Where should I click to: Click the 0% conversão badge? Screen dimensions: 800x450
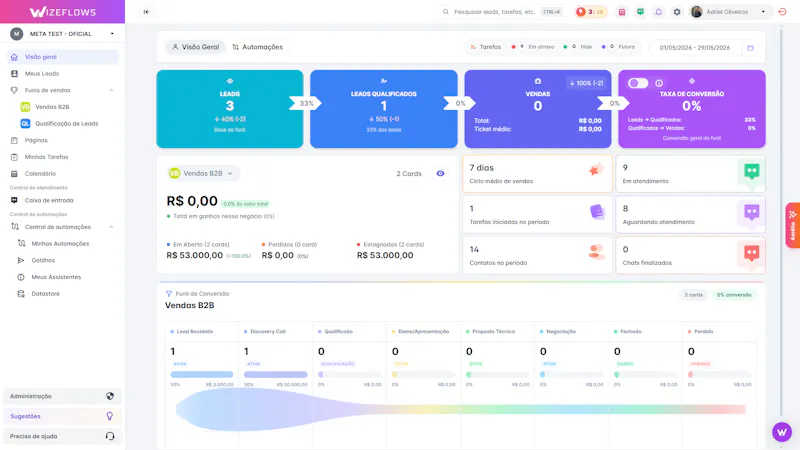coord(734,295)
